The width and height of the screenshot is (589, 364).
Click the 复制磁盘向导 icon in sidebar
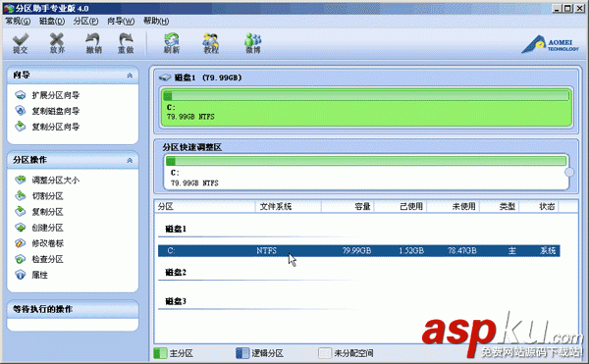[x=21, y=111]
